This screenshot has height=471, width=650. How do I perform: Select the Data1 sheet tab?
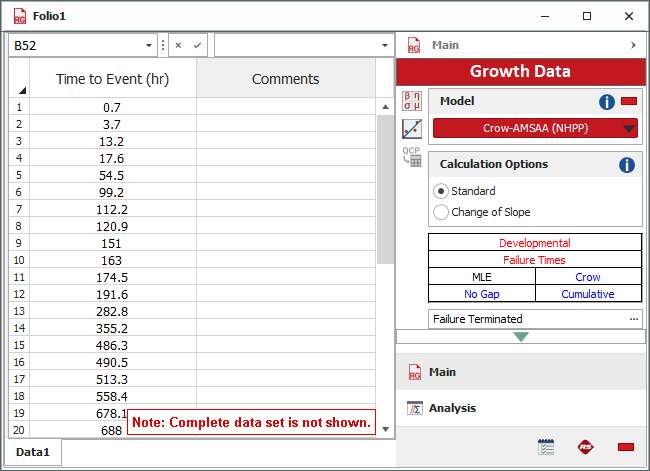tap(33, 452)
